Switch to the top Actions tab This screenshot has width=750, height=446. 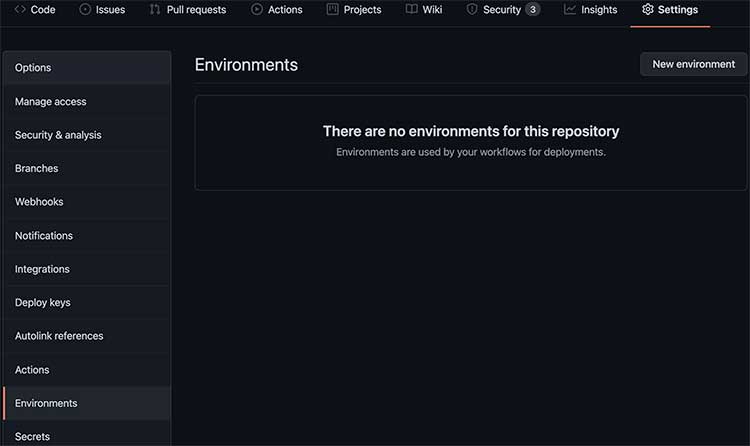point(277,10)
